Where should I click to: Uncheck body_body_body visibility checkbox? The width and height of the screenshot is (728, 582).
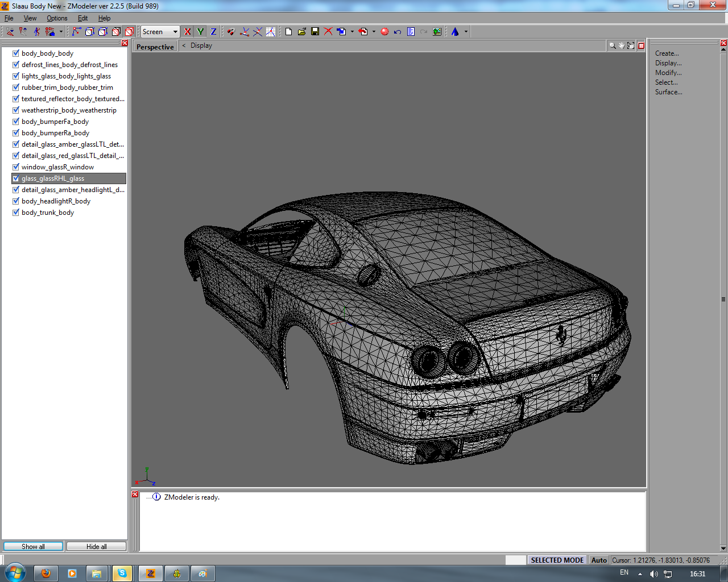point(16,53)
